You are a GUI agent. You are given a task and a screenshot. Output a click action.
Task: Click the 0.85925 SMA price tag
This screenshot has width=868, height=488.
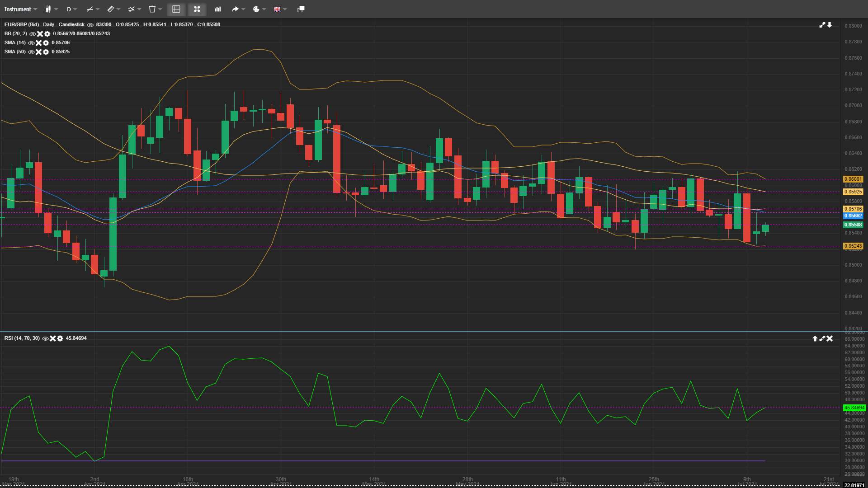click(853, 192)
